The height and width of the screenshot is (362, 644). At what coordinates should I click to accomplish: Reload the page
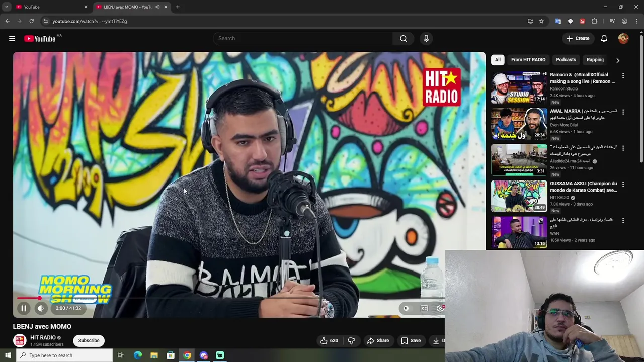(31, 21)
